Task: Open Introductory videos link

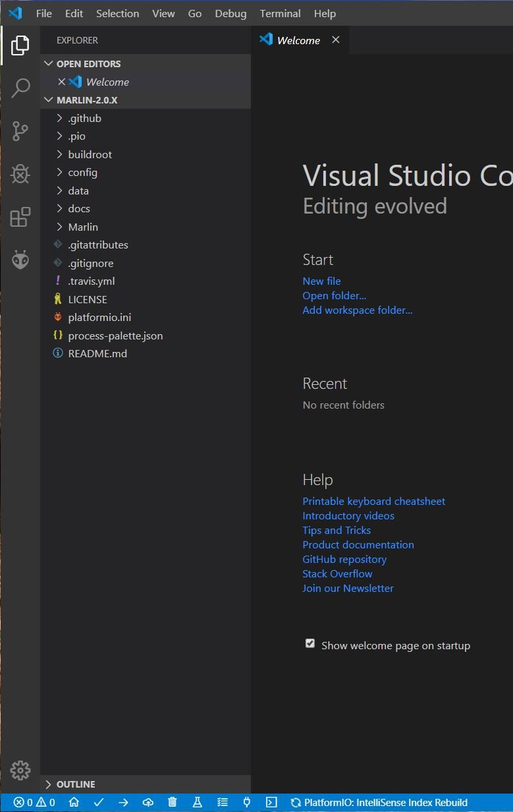Action: pos(348,515)
